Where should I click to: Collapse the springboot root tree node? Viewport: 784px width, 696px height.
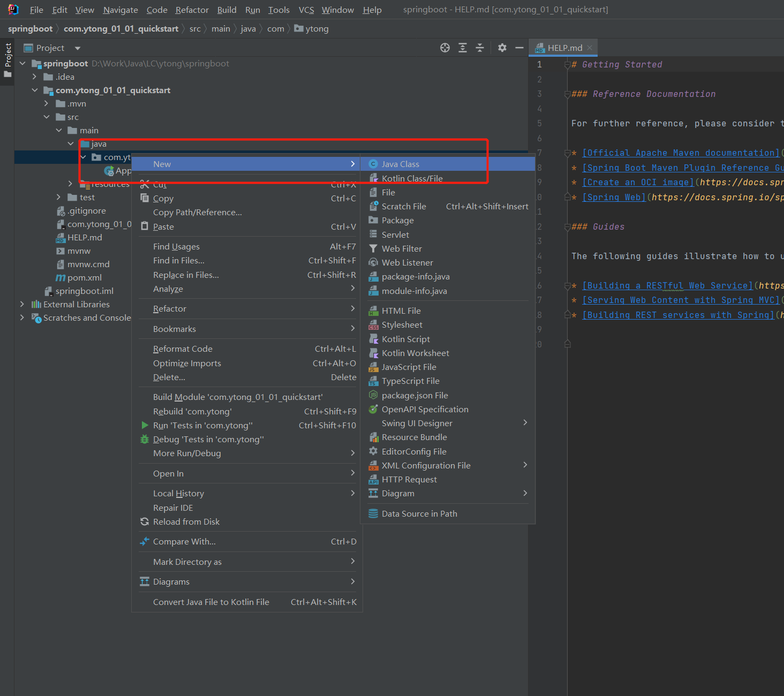22,63
